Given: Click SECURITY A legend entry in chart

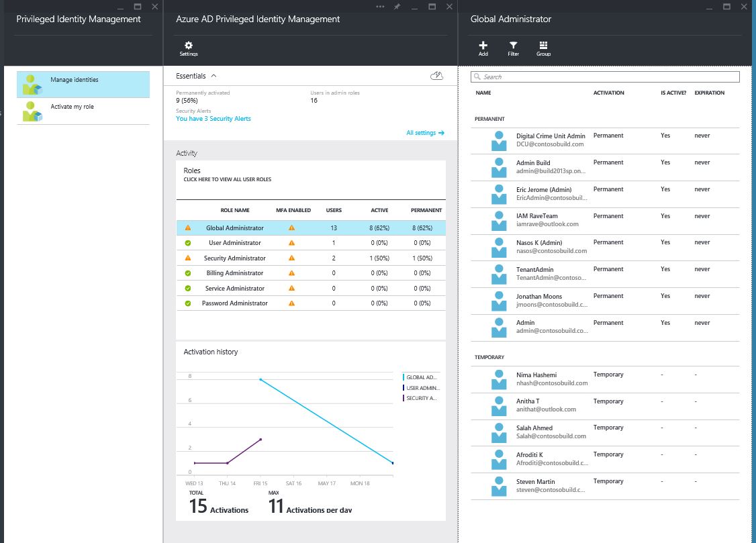Looking at the screenshot, I should pos(420,398).
